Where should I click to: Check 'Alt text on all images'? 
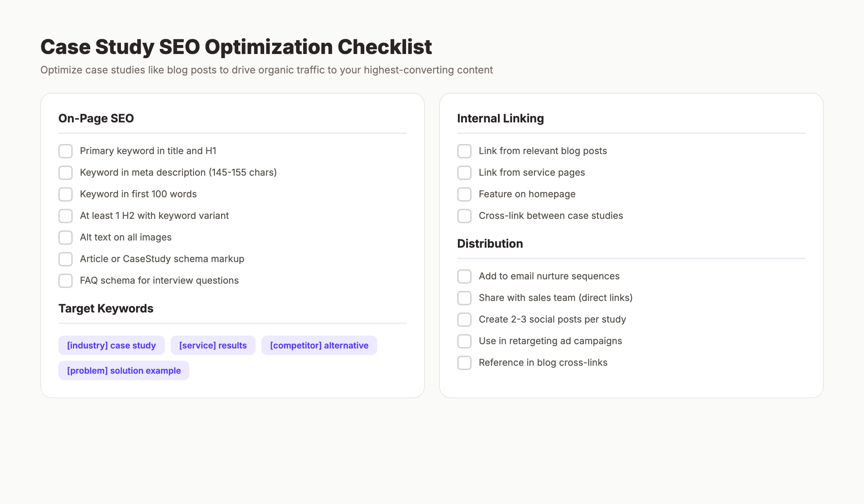click(x=65, y=238)
